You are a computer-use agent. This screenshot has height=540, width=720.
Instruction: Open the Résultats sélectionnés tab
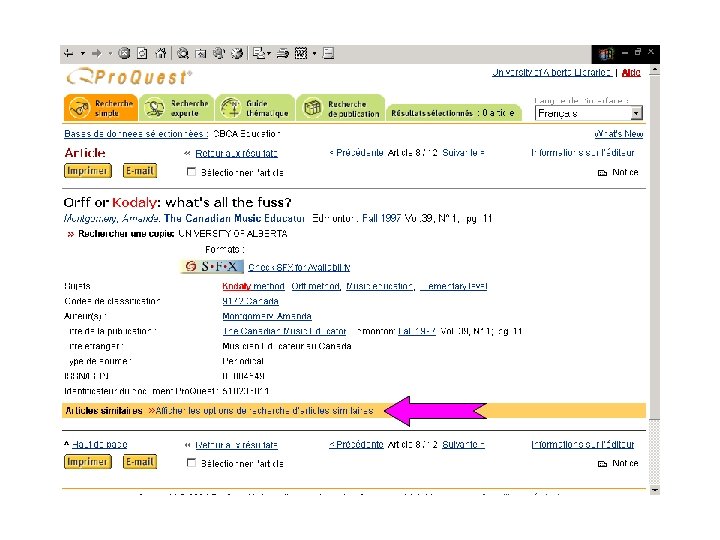pyautogui.click(x=453, y=113)
